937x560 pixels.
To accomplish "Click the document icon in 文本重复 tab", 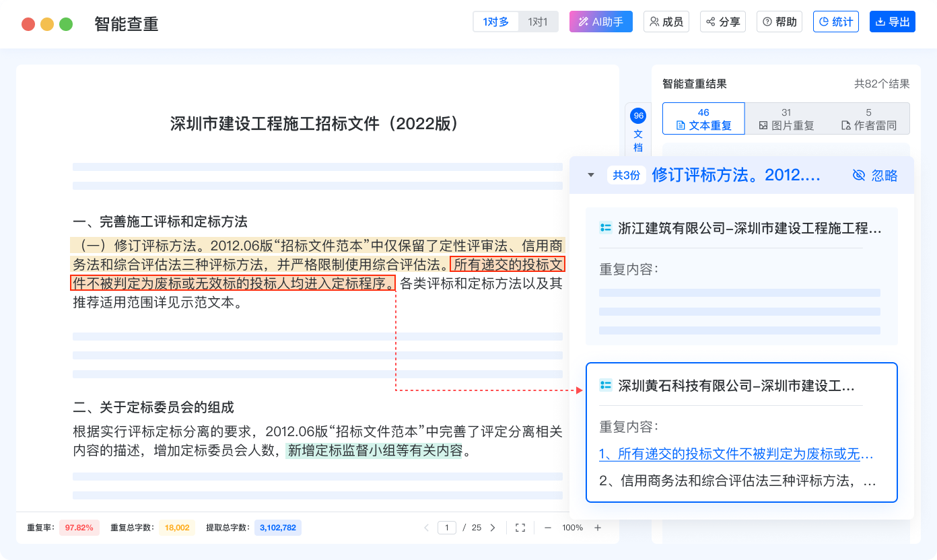I will tap(681, 125).
